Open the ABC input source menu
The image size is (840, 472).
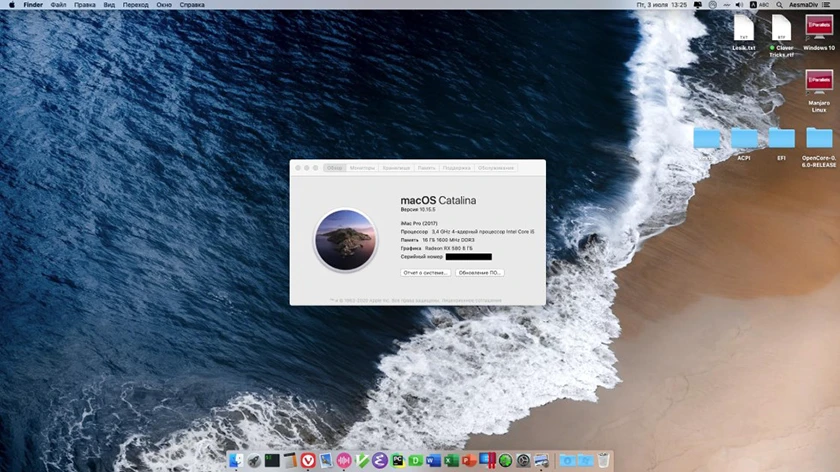[759, 5]
